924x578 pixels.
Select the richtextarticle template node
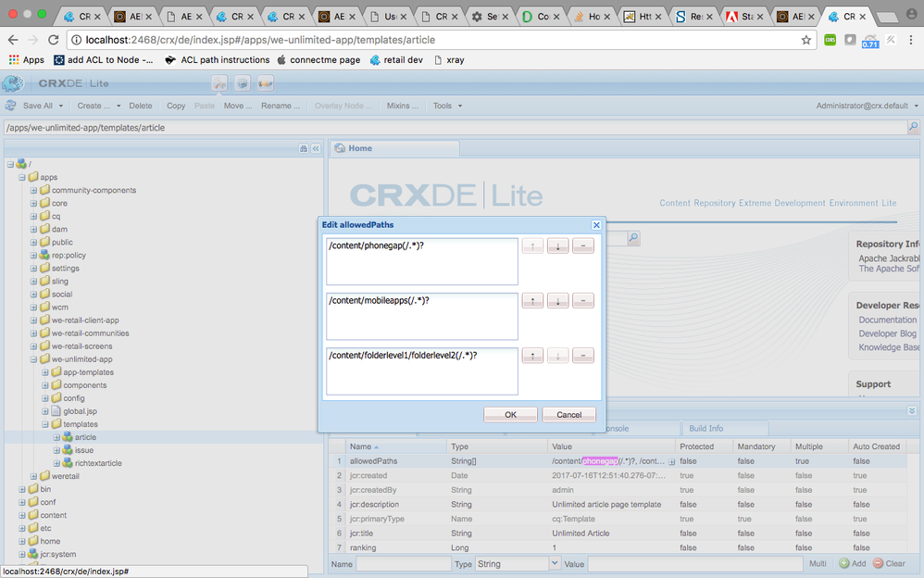point(97,463)
